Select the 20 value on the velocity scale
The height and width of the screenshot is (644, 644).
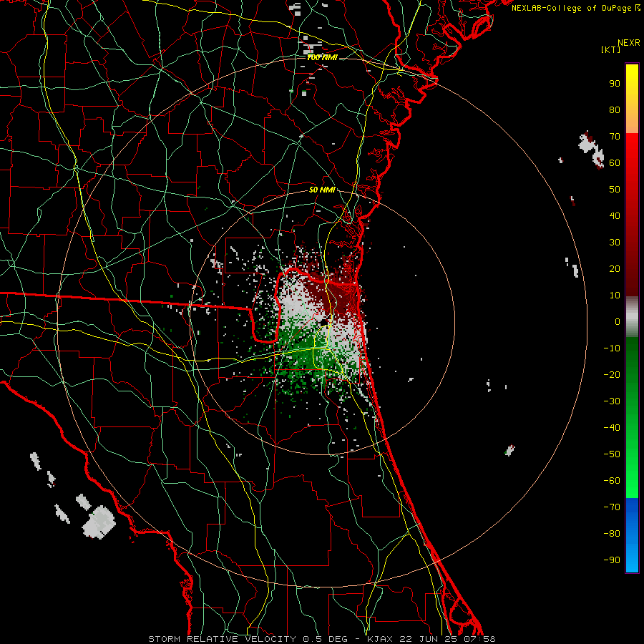[615, 269]
